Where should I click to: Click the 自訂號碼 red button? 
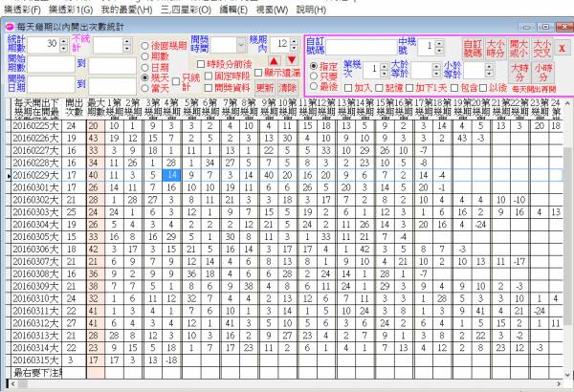[x=473, y=47]
